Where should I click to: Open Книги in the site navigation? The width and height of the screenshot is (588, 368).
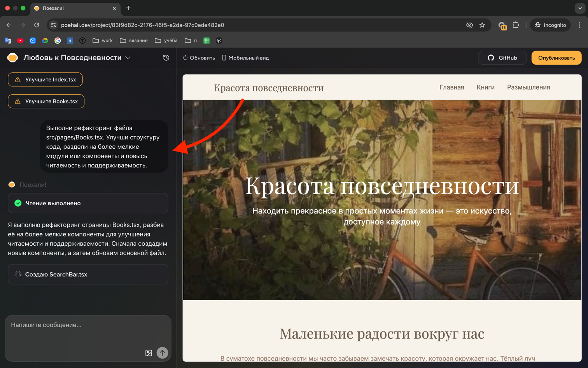click(485, 87)
